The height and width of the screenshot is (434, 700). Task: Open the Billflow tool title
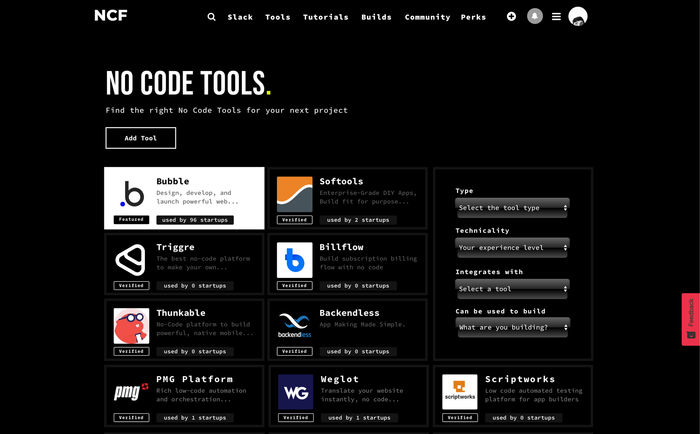342,247
